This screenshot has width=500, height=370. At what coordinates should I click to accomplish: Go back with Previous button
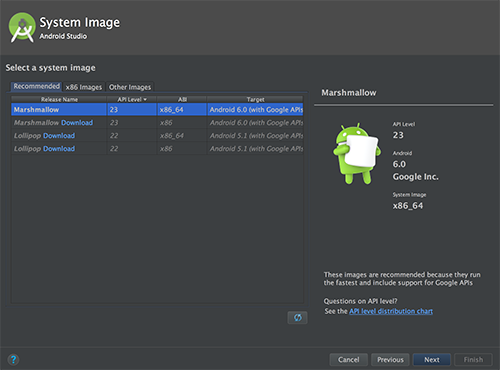[x=390, y=360]
